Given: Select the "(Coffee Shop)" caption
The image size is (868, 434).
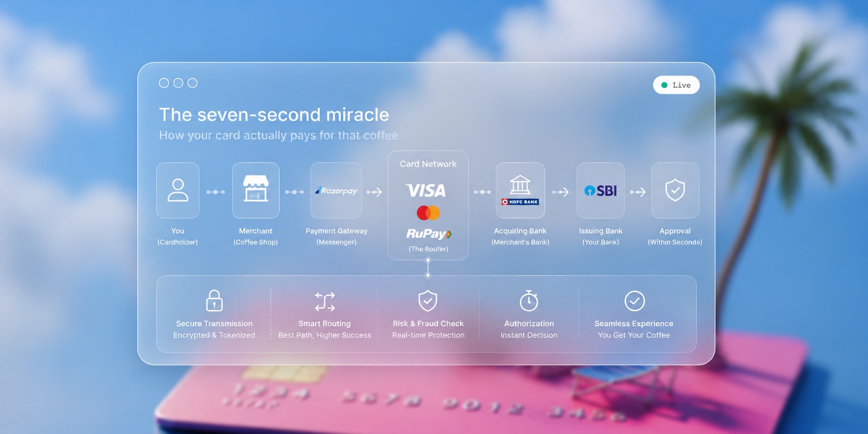Looking at the screenshot, I should (255, 242).
